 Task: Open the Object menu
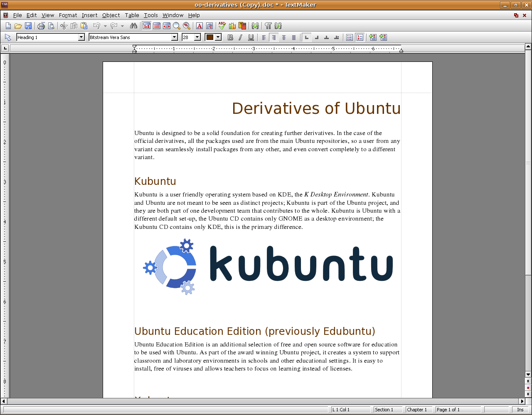[x=111, y=15]
